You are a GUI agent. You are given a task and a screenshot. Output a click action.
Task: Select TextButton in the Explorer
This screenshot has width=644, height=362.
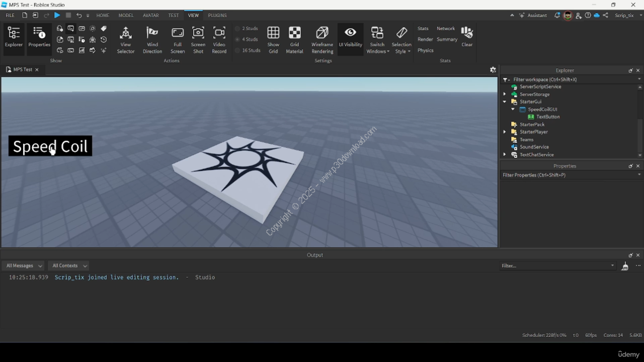548,117
